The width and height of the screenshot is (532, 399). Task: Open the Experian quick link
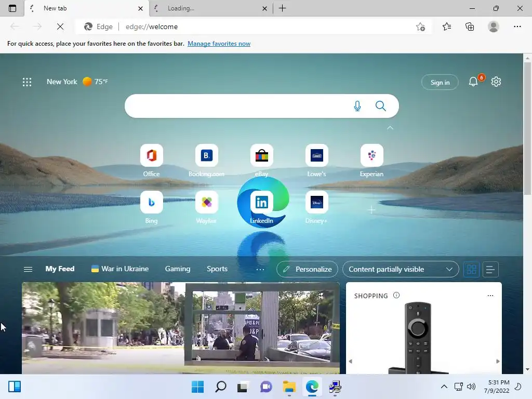(x=372, y=161)
